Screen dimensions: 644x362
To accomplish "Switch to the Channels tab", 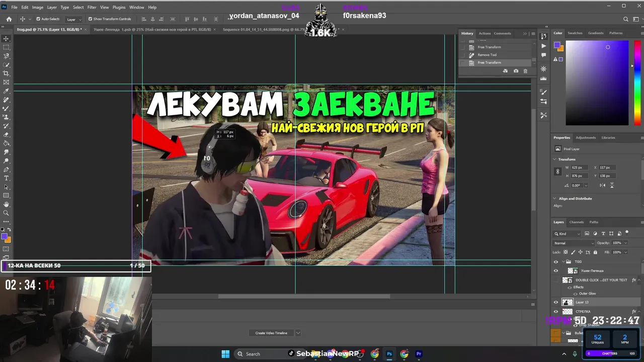I will pyautogui.click(x=577, y=222).
